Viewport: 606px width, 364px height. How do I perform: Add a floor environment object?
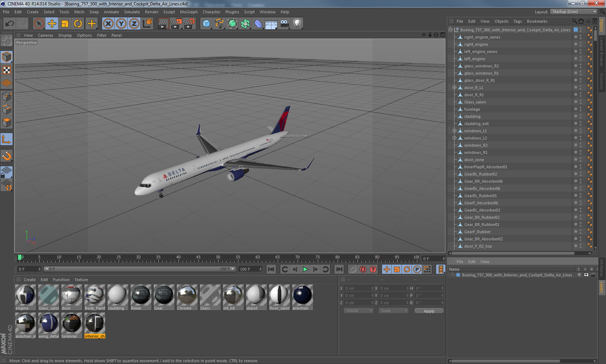(271, 24)
